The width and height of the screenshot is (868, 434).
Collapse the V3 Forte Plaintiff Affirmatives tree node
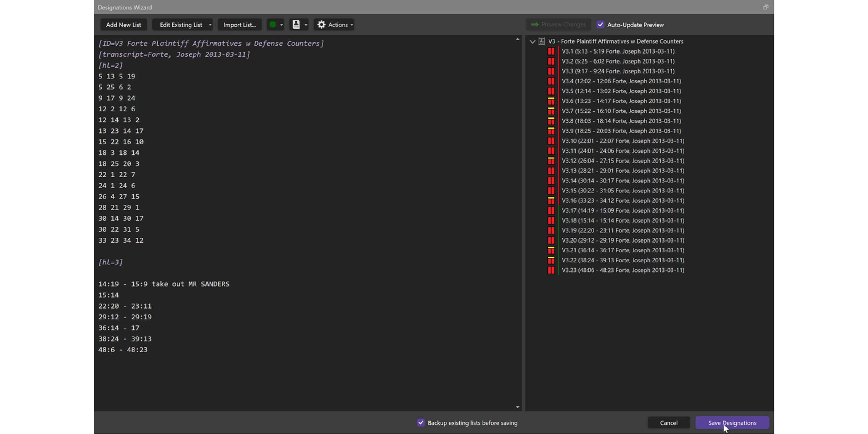point(532,42)
